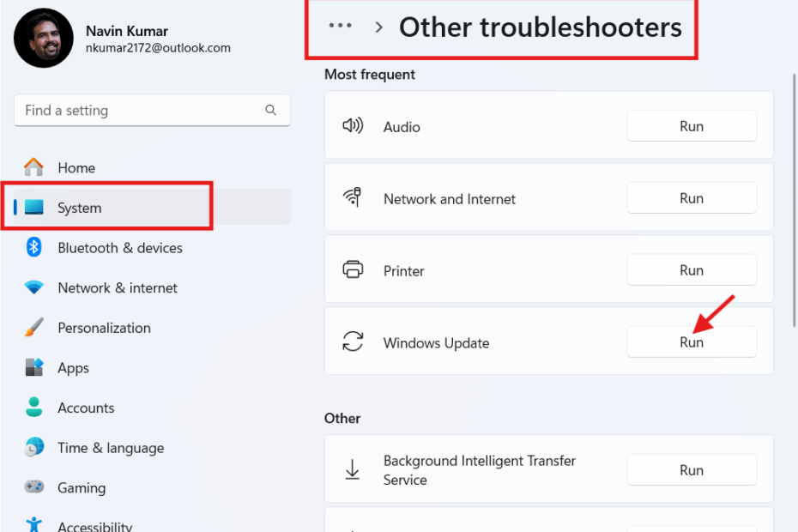Open the breadcrumb ellipsis menu
The height and width of the screenshot is (532, 798).
click(340, 26)
